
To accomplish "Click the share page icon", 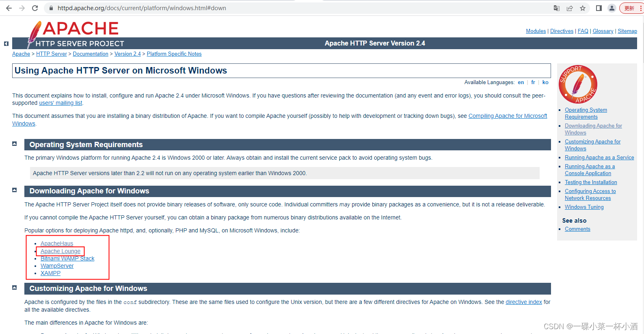I will coord(570,8).
